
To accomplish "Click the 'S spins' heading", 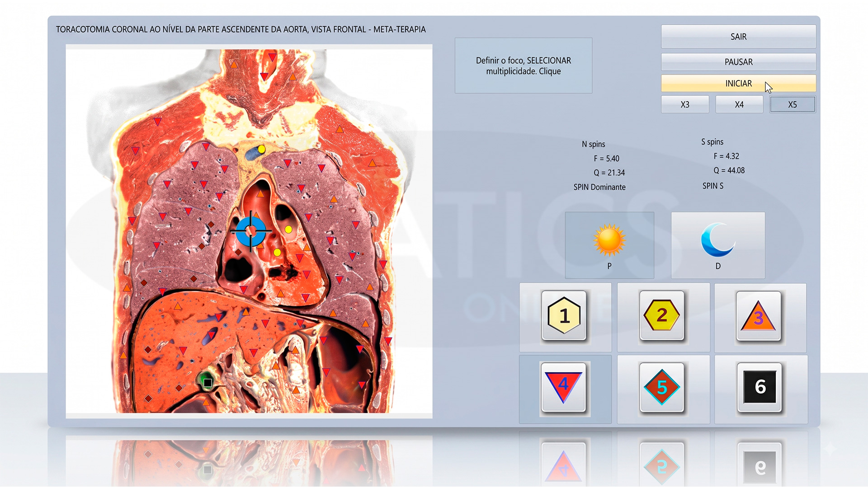I will click(x=712, y=142).
